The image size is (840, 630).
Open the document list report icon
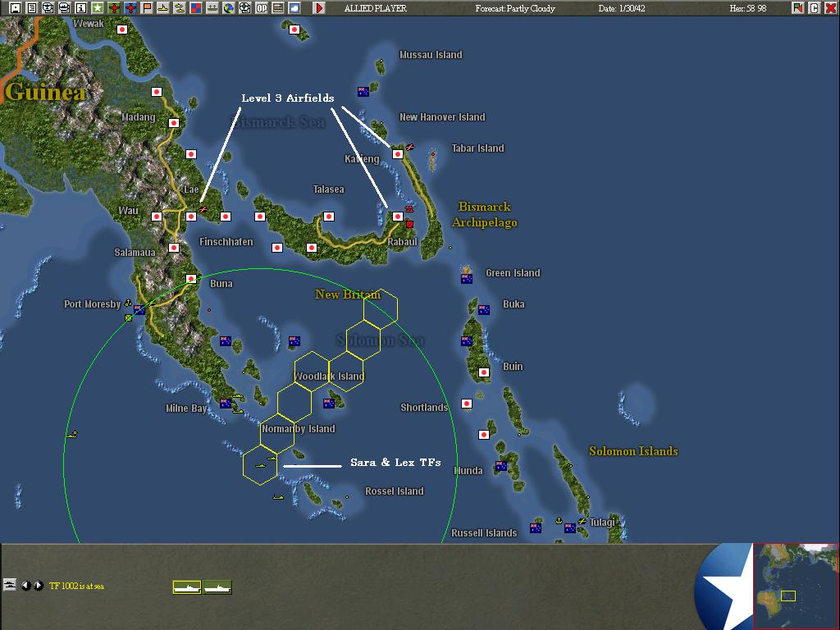(x=32, y=8)
